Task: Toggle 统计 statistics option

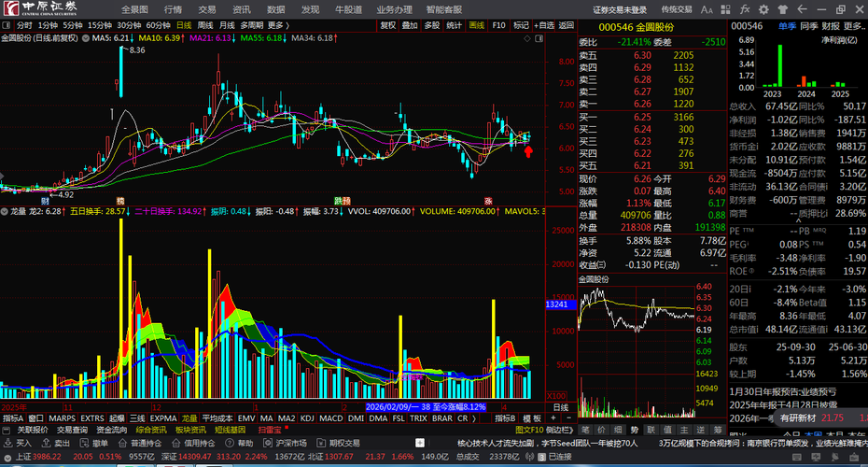Action: [454, 25]
